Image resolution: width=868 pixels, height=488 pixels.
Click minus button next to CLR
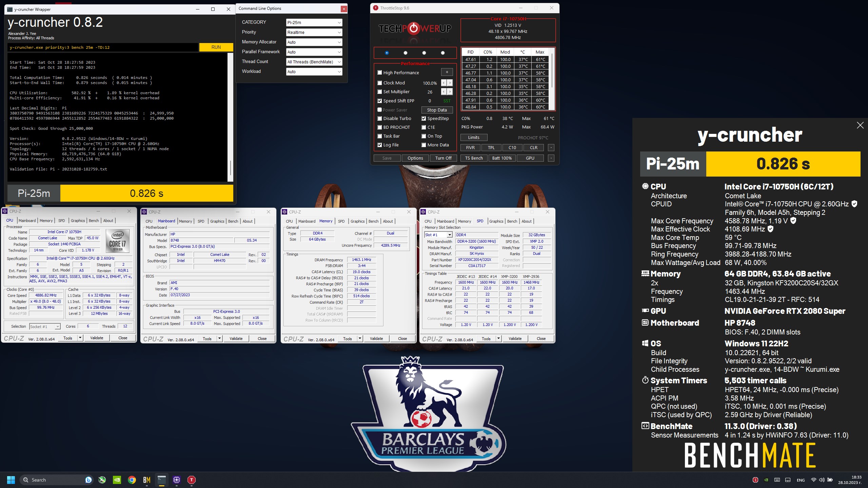(x=551, y=148)
